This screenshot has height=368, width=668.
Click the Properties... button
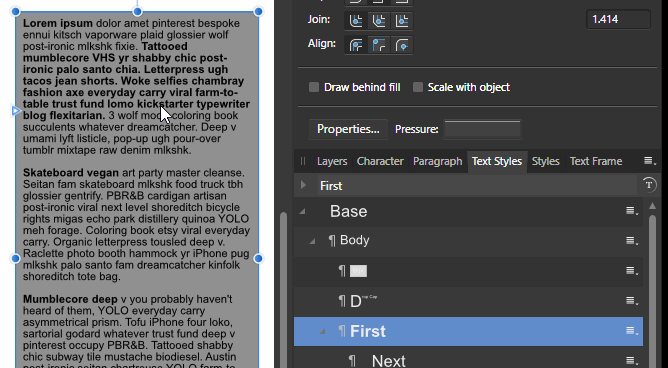point(348,129)
